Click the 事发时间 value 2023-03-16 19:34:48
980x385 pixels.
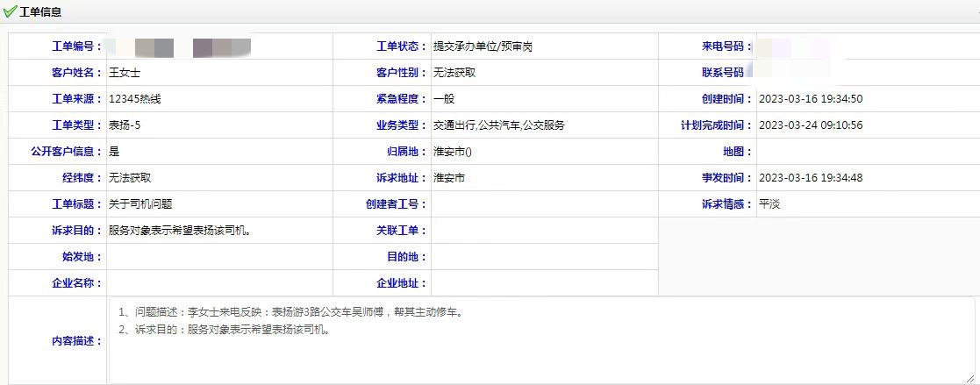point(810,178)
